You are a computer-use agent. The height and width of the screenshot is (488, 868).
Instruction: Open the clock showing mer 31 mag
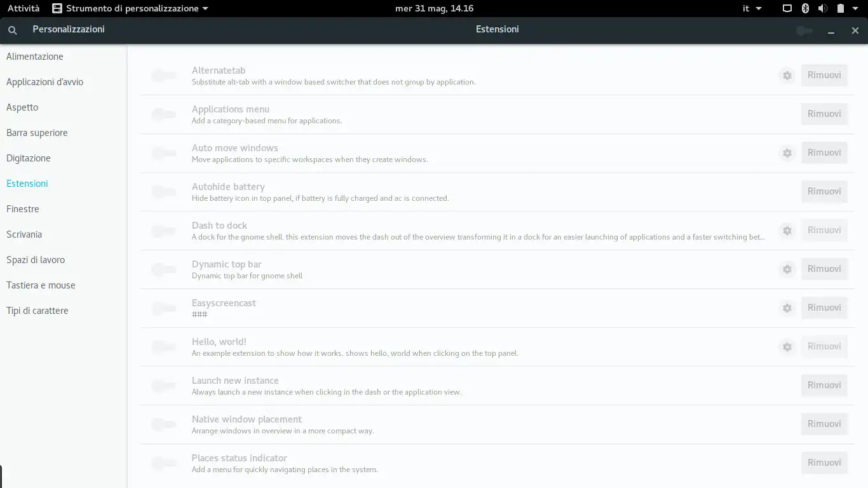tap(434, 8)
